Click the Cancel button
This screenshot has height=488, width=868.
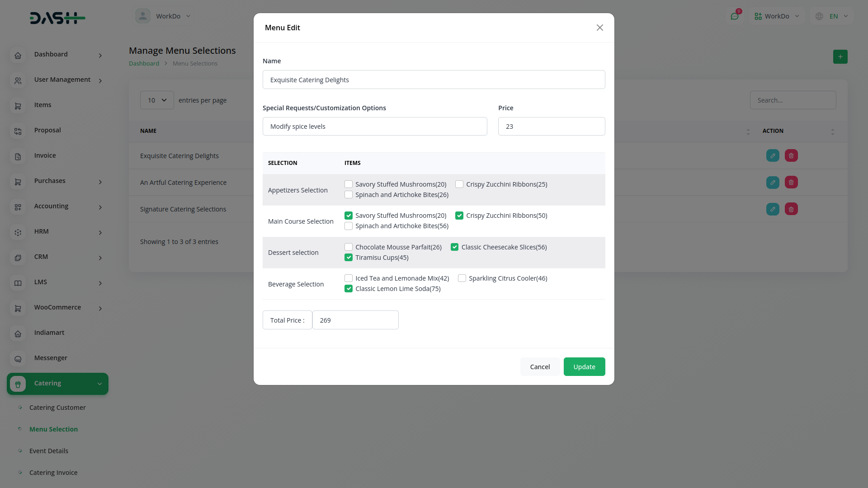pyautogui.click(x=540, y=367)
